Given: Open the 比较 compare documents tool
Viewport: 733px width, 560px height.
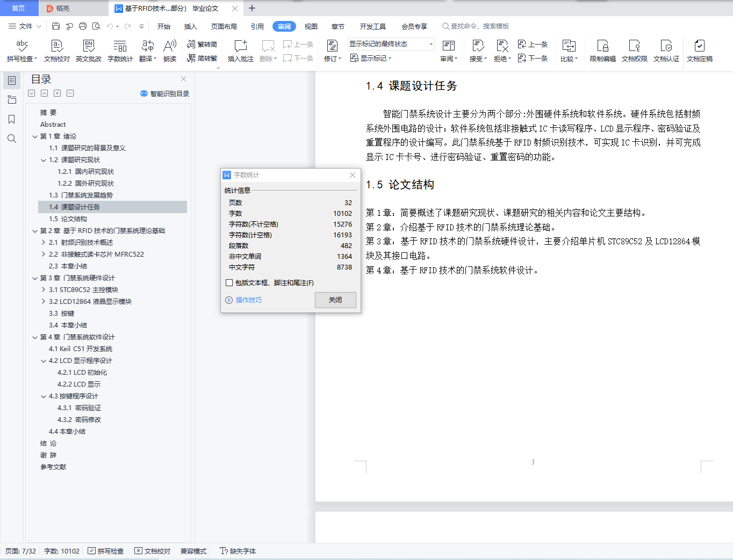Looking at the screenshot, I should click(x=569, y=51).
